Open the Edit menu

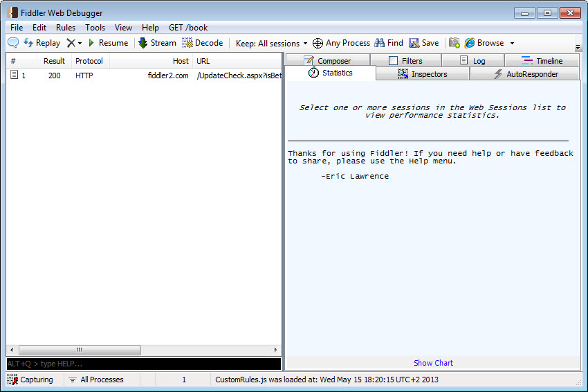(39, 28)
